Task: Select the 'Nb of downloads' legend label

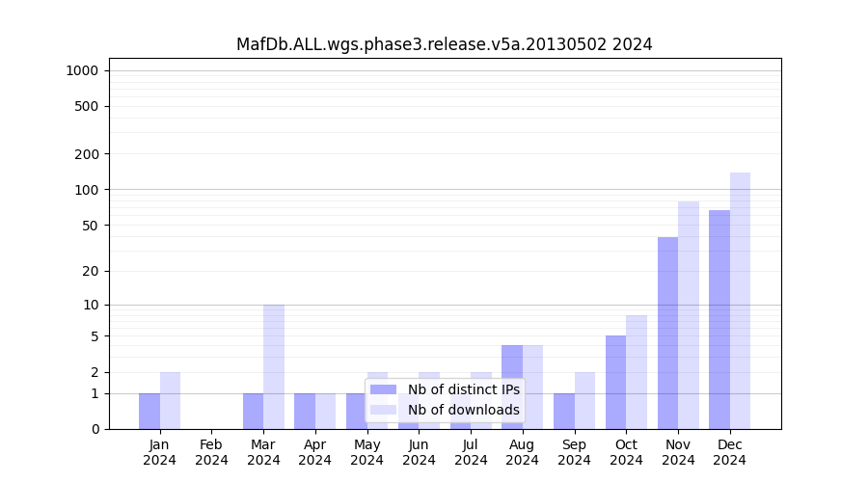Action: pyautogui.click(x=463, y=410)
